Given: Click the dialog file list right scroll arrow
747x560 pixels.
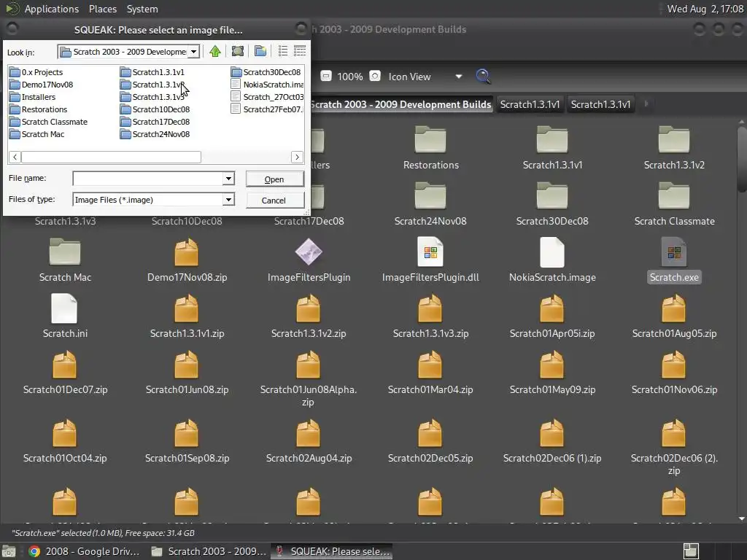Looking at the screenshot, I should pyautogui.click(x=298, y=157).
